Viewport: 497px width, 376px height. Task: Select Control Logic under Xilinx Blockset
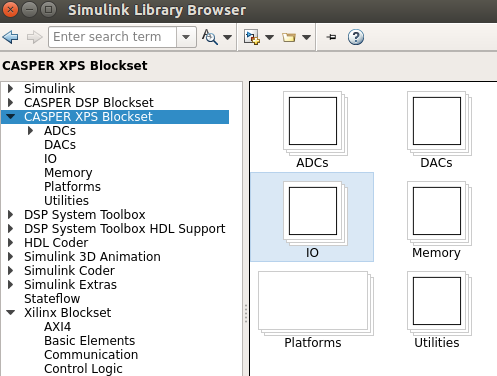tap(83, 369)
